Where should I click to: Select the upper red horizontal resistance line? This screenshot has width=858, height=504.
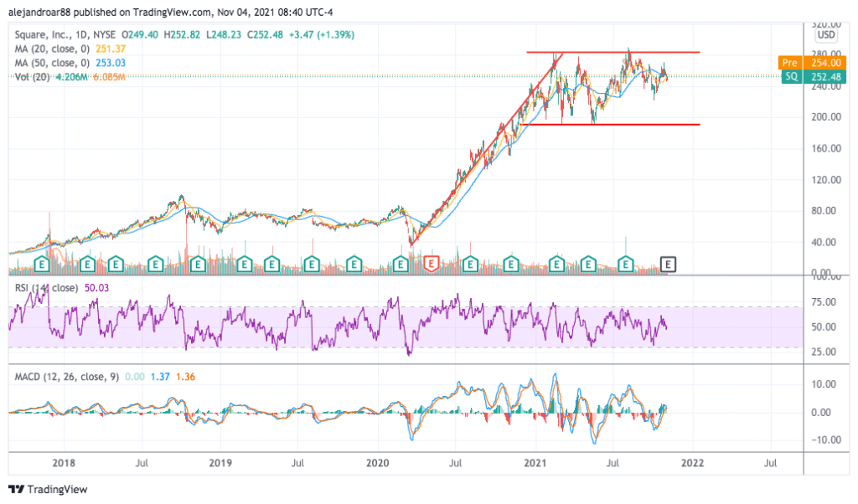(612, 53)
